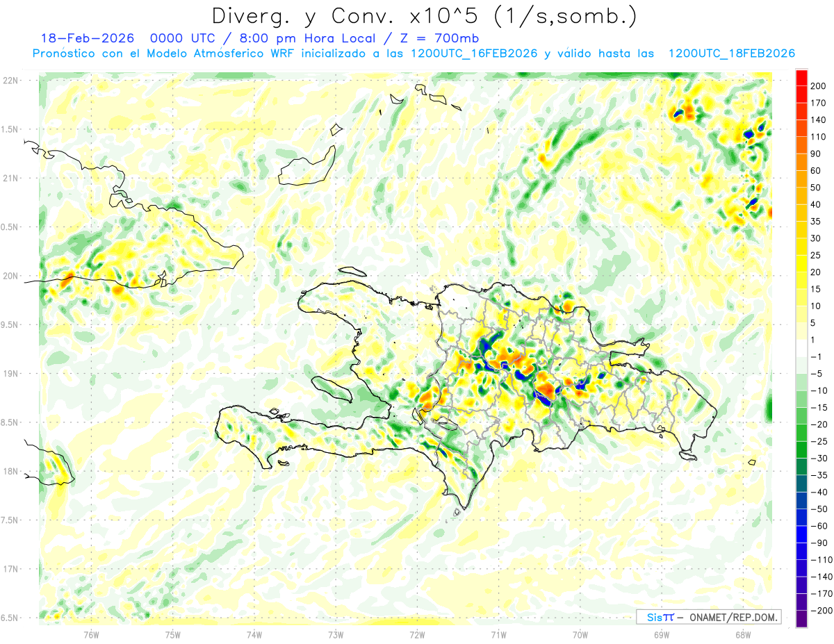Click the '76W' longitude label
This screenshot has height=644, width=834.
[91, 634]
